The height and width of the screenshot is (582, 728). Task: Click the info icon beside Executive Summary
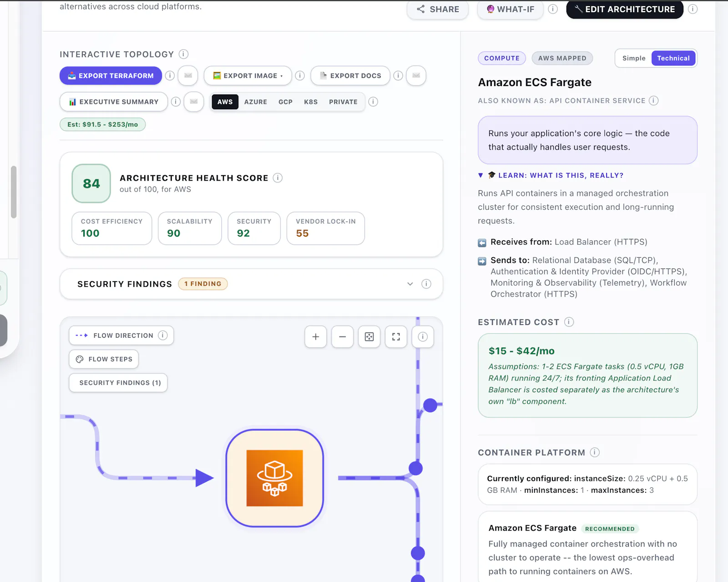(x=176, y=101)
